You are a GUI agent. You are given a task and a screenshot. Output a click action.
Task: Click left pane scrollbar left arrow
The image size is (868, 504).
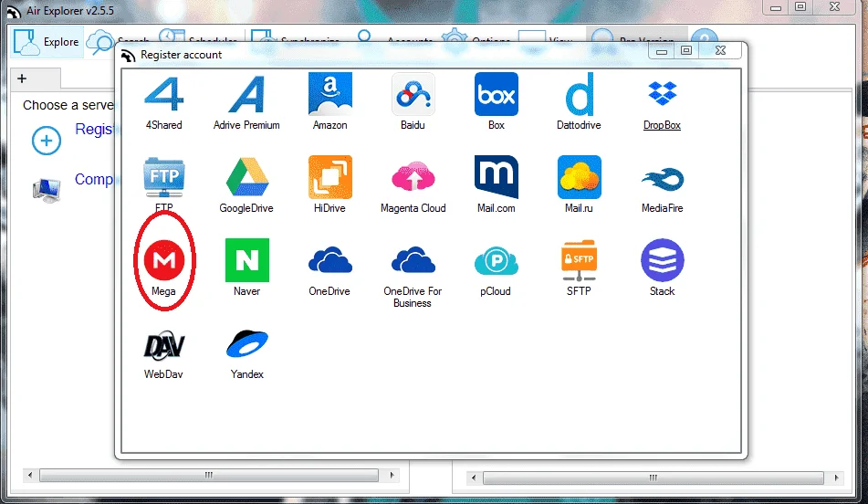tap(30, 475)
